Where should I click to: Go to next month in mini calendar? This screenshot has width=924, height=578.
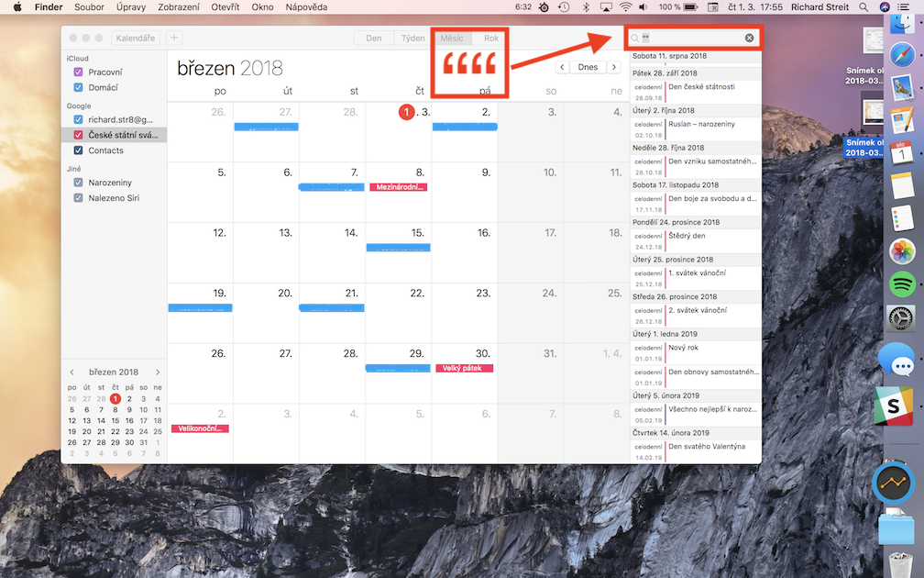[158, 372]
